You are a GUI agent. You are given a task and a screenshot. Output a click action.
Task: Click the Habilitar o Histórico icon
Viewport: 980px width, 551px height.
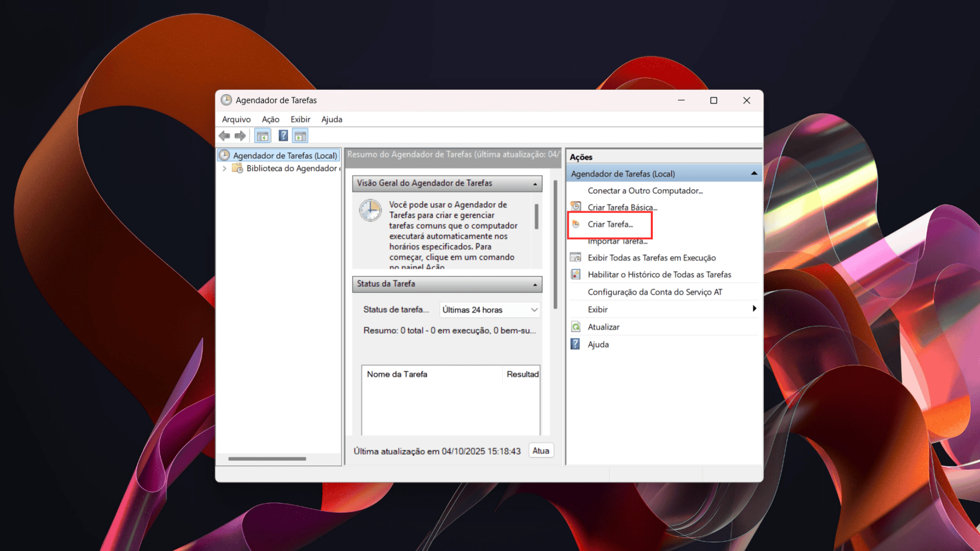tap(576, 274)
